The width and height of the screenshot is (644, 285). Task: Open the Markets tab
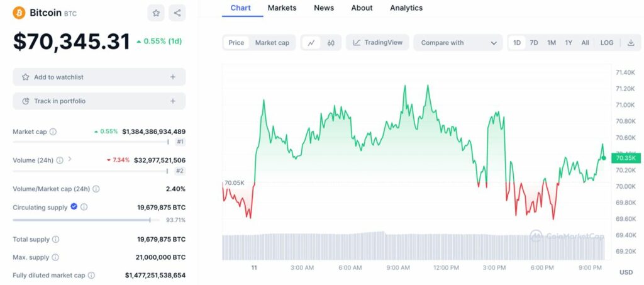tap(282, 8)
